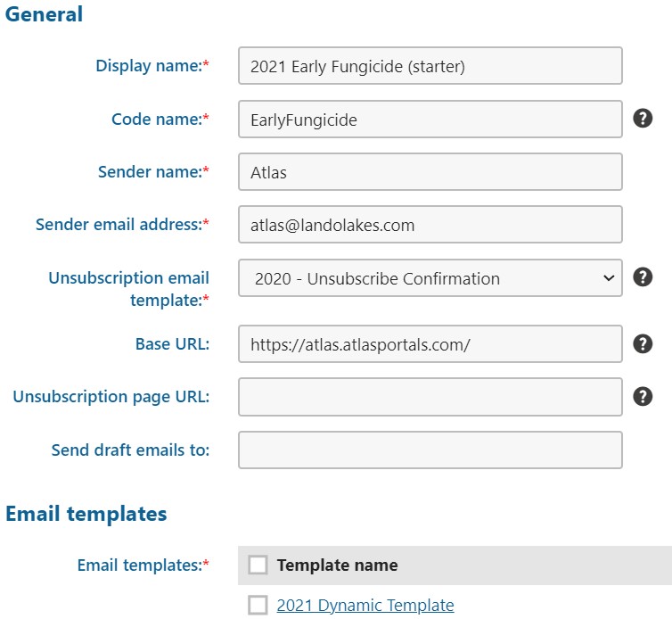672x619 pixels.
Task: Focus the Code name text box
Action: 430,120
